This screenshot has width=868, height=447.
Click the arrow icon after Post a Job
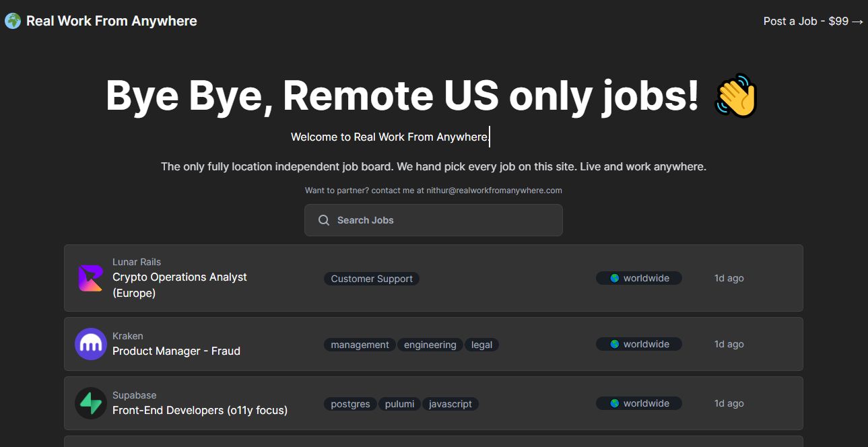[x=856, y=21]
